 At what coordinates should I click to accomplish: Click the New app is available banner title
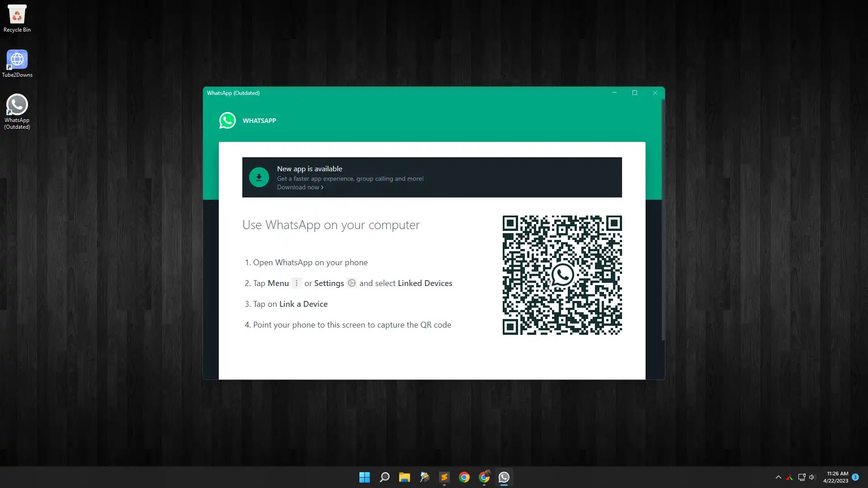[x=310, y=169]
